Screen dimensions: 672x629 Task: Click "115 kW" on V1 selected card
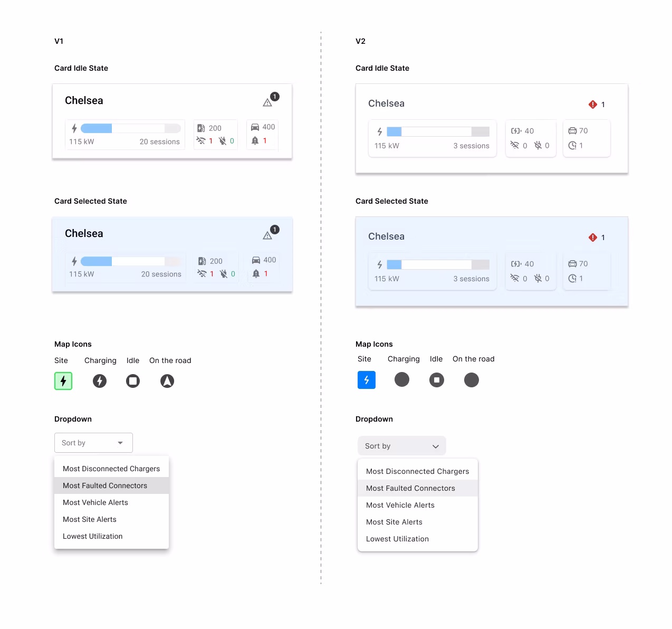pyautogui.click(x=82, y=274)
